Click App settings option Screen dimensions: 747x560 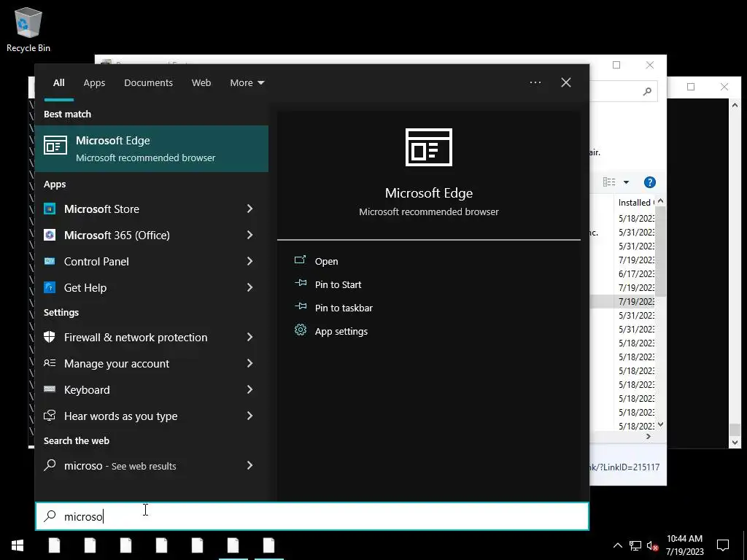click(x=341, y=332)
